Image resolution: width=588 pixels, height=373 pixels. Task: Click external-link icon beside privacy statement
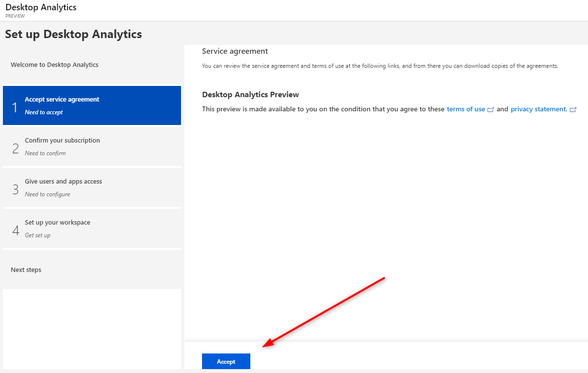[573, 110]
